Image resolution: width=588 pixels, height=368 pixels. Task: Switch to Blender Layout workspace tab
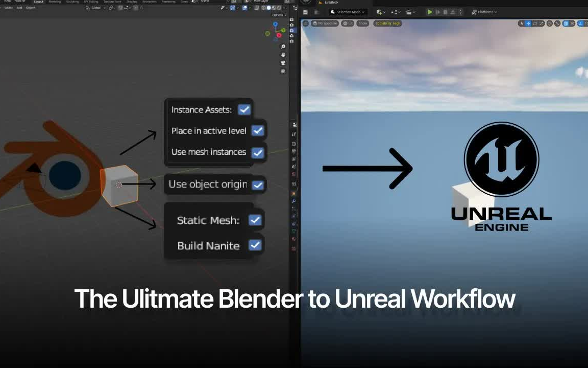pyautogui.click(x=39, y=2)
